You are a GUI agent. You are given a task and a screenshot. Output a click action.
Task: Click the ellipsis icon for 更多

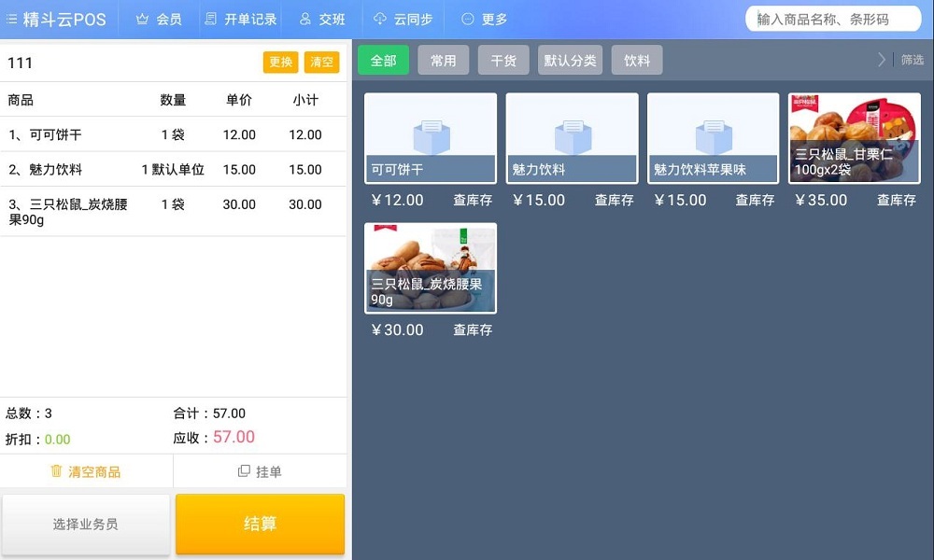point(468,19)
